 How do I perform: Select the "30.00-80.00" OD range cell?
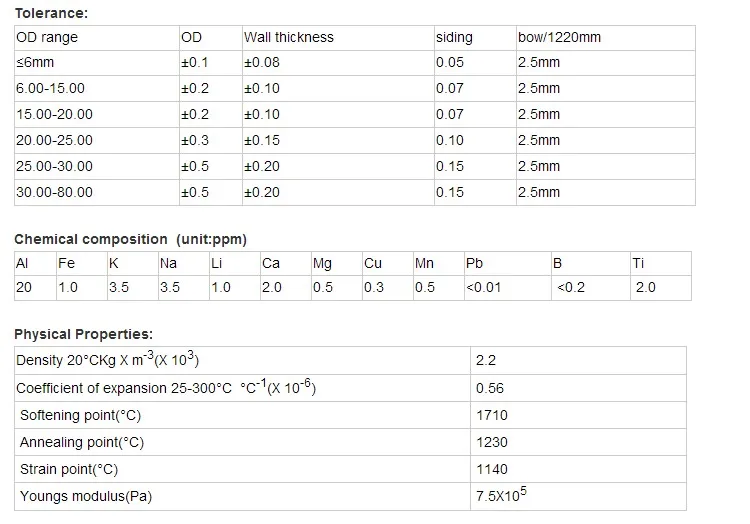pos(55,192)
